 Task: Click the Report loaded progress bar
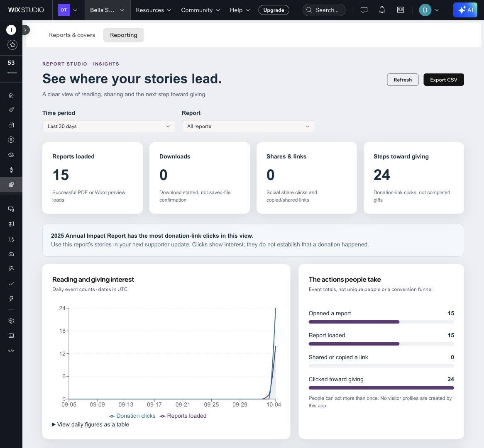[x=381, y=344]
